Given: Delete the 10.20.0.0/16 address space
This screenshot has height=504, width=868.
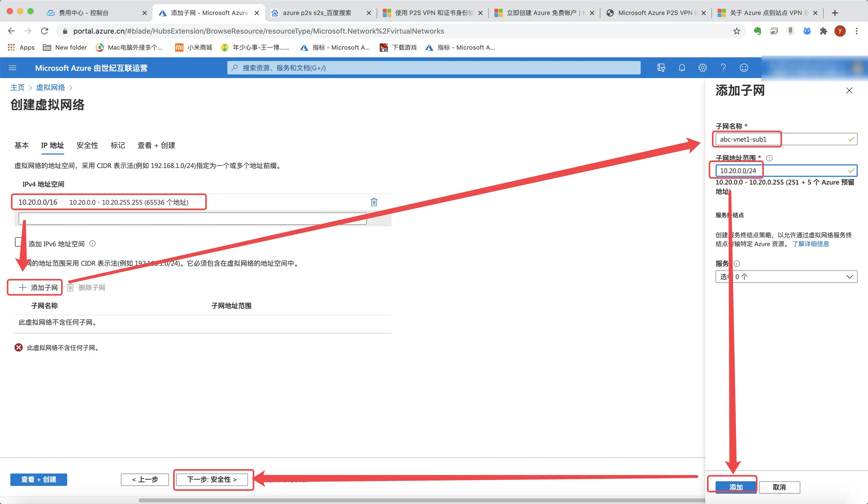Looking at the screenshot, I should tap(374, 202).
